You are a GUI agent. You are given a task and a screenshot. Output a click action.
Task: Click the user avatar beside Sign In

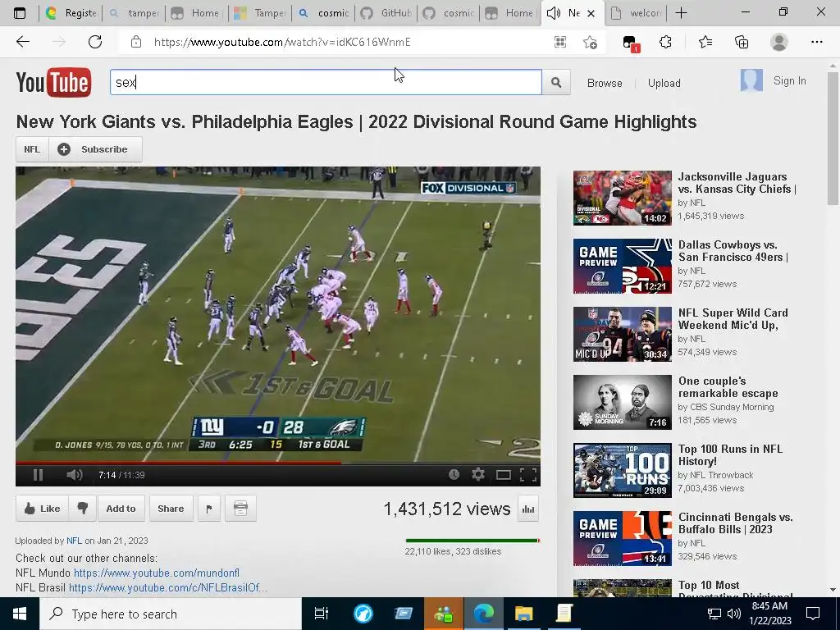click(751, 80)
